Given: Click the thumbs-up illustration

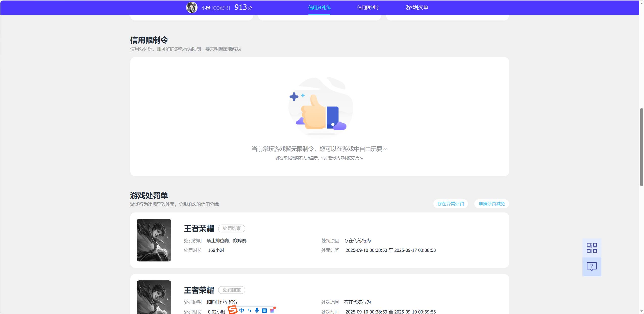Looking at the screenshot, I should (320, 107).
